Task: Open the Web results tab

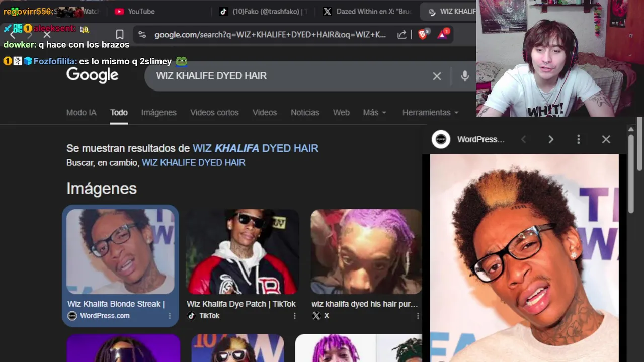Action: [x=341, y=112]
